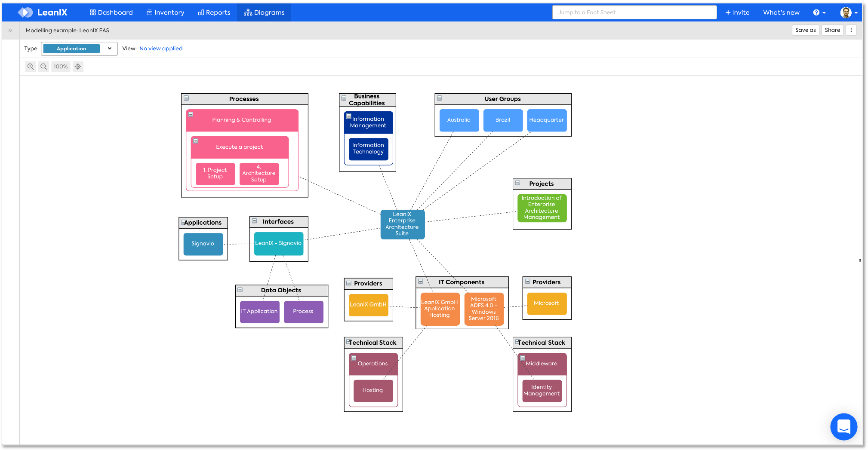This screenshot has width=868, height=450.
Task: Open the Diagrams tab
Action: coord(264,12)
